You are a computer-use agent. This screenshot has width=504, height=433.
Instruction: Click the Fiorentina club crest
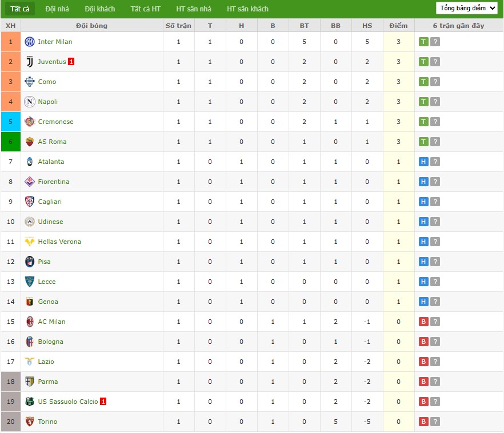[x=30, y=182]
